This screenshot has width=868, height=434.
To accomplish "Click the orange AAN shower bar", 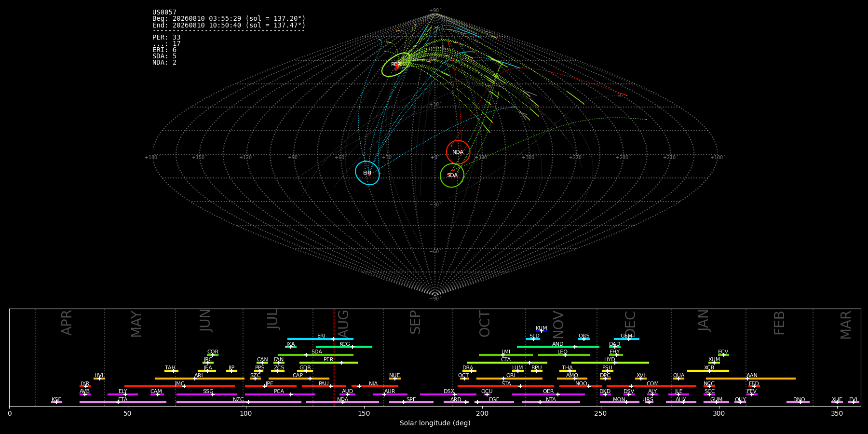I will coord(750,379).
